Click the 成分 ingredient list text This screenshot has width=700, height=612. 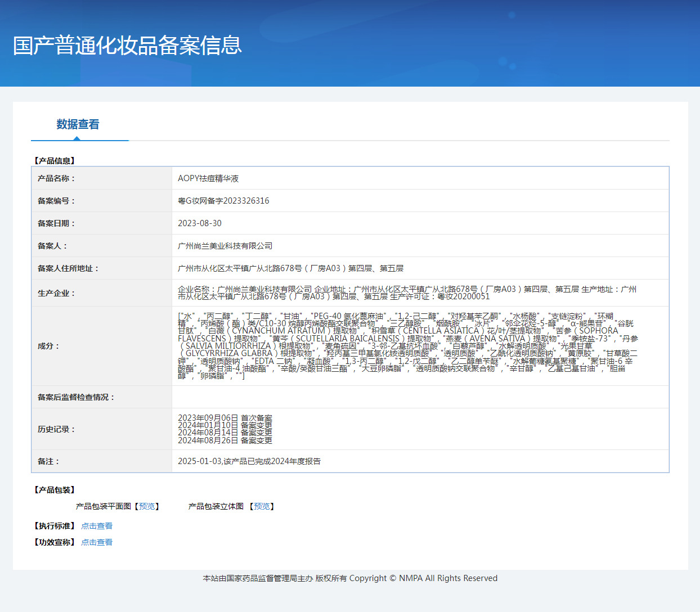pos(408,346)
